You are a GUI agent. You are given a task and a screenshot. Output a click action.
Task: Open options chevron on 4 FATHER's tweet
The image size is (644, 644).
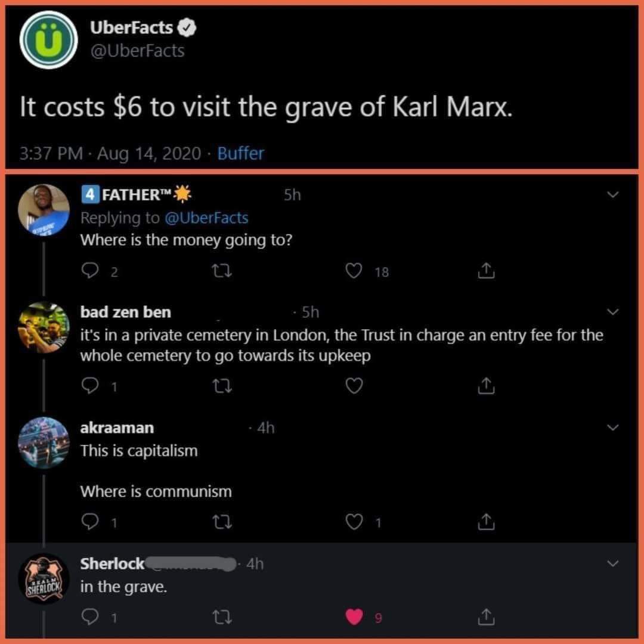tap(612, 194)
